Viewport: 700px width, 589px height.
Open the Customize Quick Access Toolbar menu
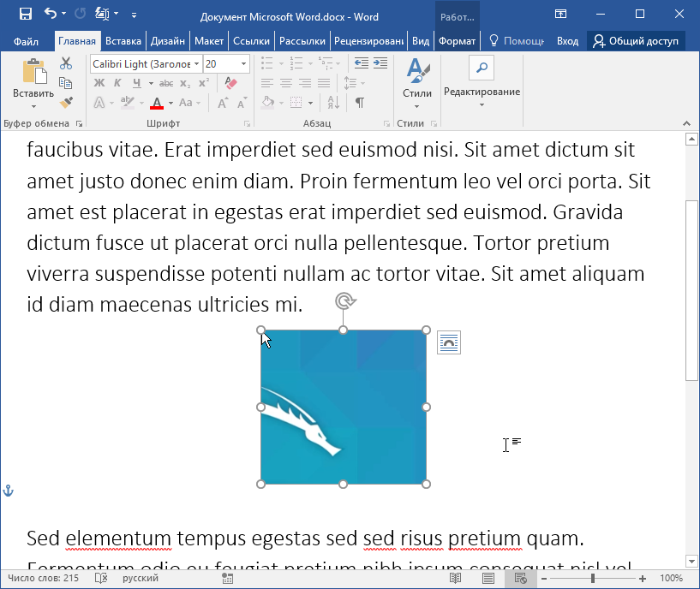pos(134,15)
